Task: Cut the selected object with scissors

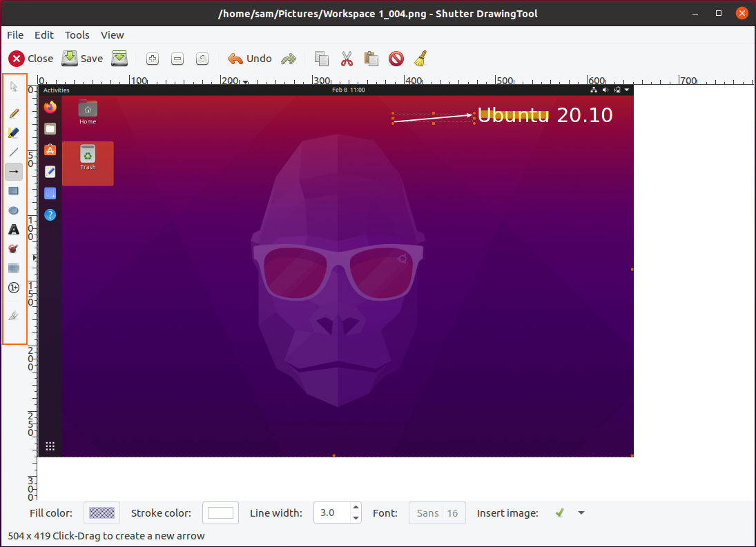Action: click(347, 59)
